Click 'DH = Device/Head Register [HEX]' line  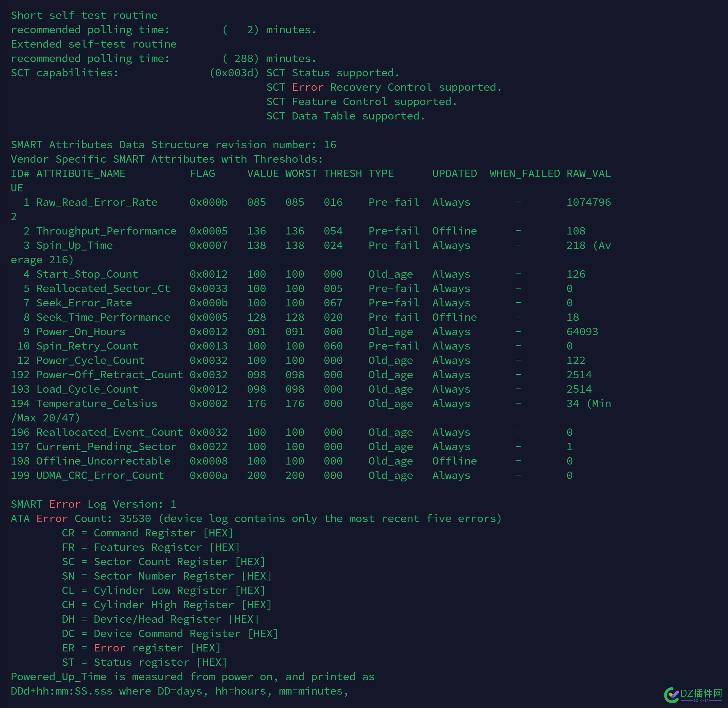(160, 619)
